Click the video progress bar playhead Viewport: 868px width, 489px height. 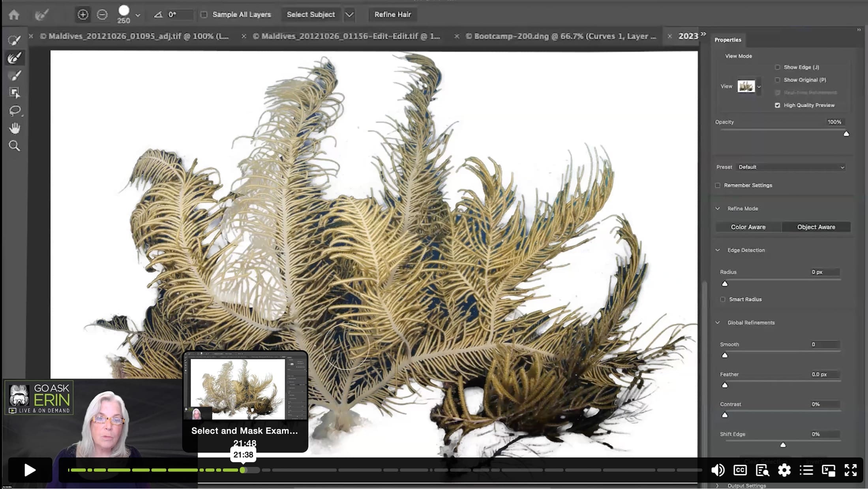[243, 470]
